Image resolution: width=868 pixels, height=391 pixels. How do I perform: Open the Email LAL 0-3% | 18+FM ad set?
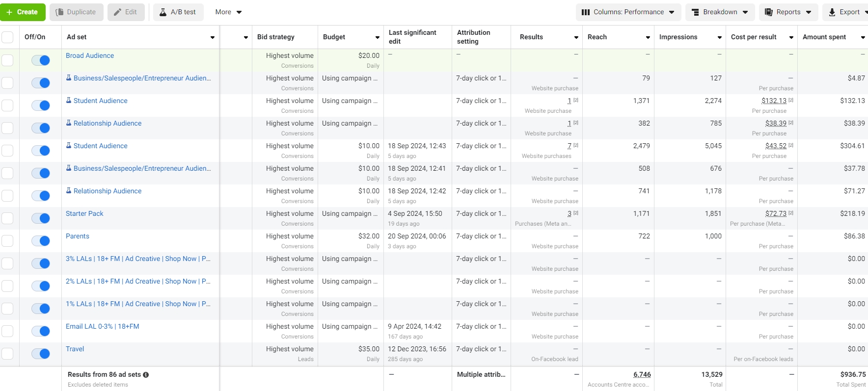tap(102, 327)
